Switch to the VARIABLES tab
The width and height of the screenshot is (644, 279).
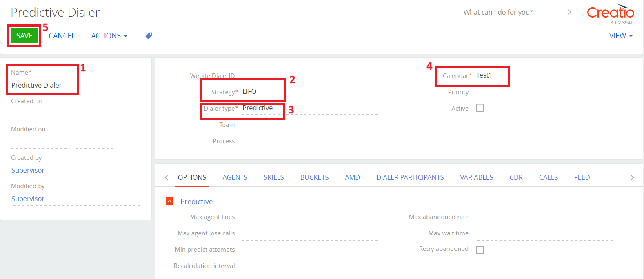(x=477, y=177)
